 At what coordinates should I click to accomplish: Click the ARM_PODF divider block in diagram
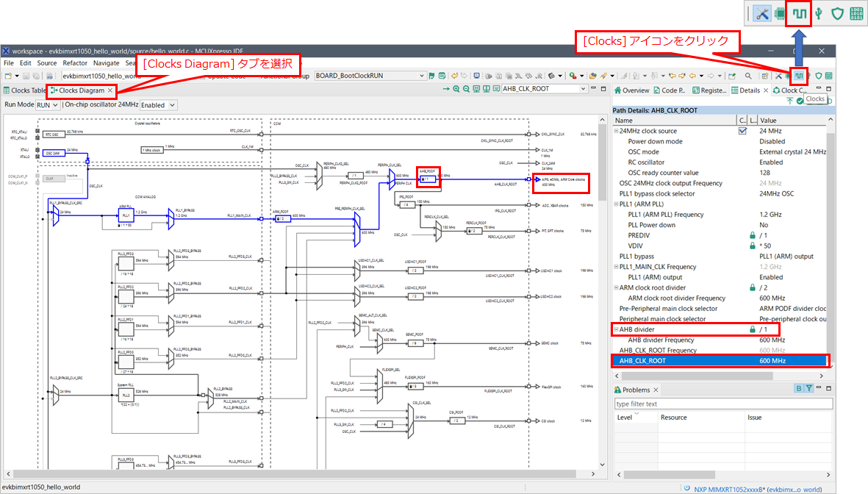point(281,219)
